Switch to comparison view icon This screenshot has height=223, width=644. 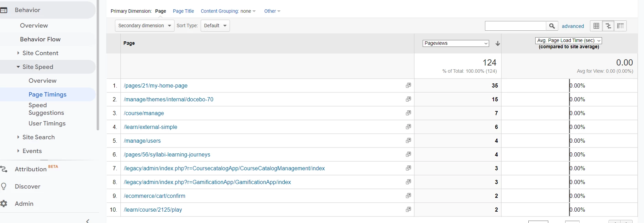[x=608, y=26]
